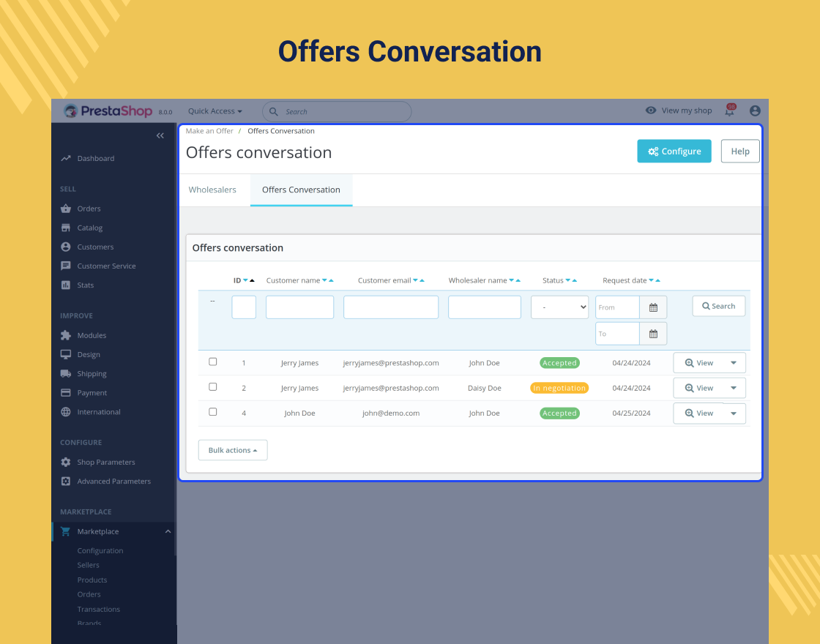Click the Customer email filter field

pyautogui.click(x=391, y=307)
